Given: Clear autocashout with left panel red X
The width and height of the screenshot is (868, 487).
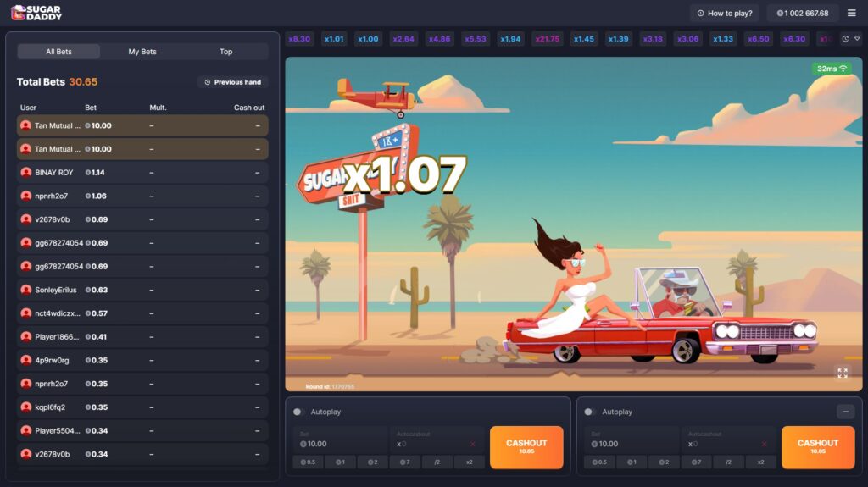Looking at the screenshot, I should coord(472,444).
